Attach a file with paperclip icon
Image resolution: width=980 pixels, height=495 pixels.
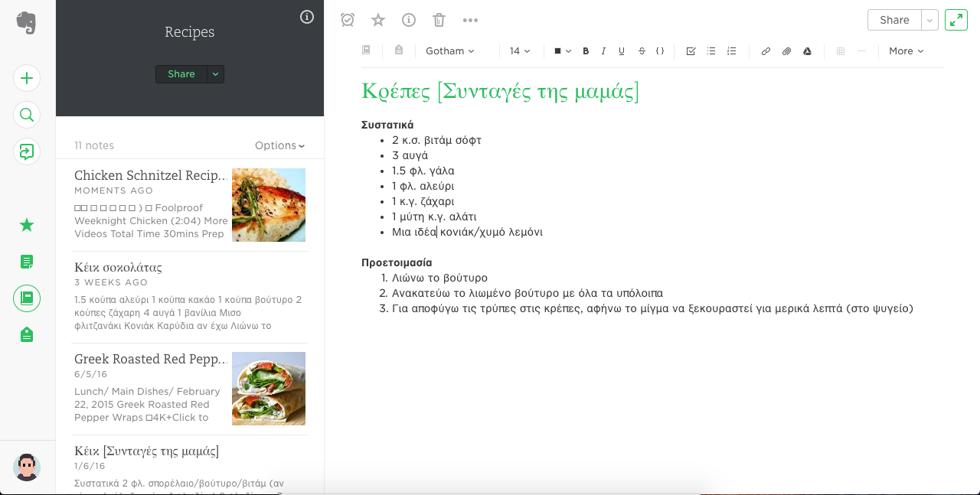click(x=786, y=51)
